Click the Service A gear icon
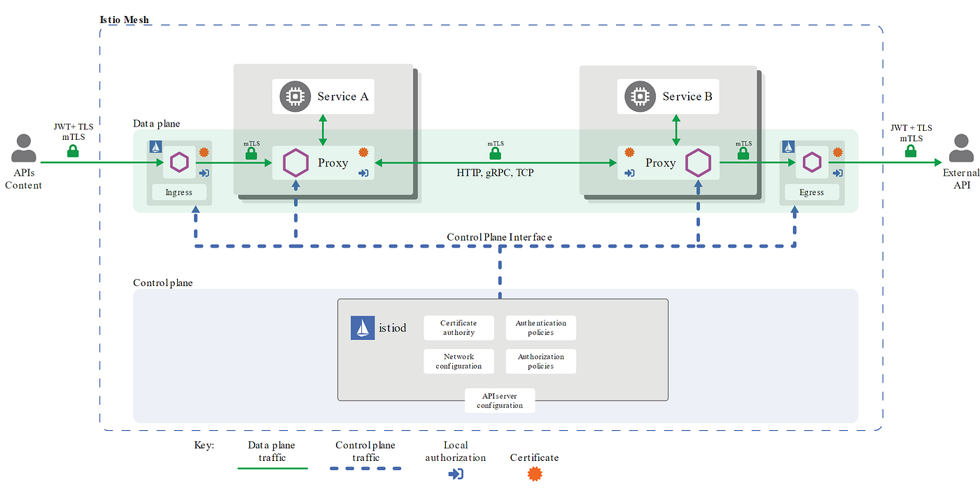 [x=296, y=96]
